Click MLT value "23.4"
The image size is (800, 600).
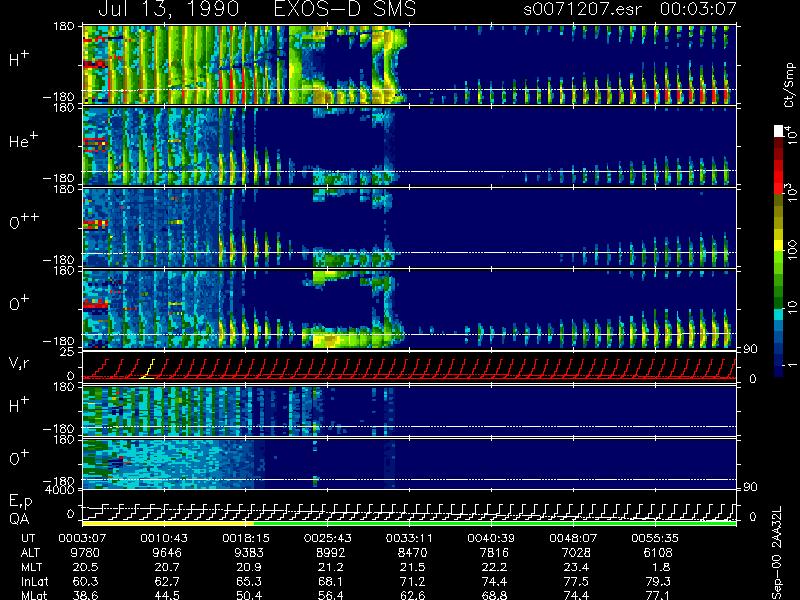[x=576, y=567]
